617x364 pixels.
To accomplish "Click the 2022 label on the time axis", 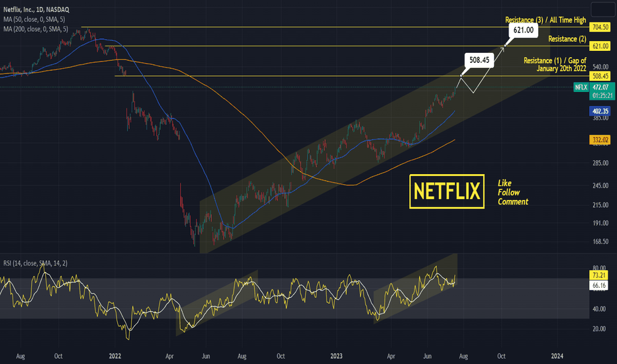I will pyautogui.click(x=115, y=356).
